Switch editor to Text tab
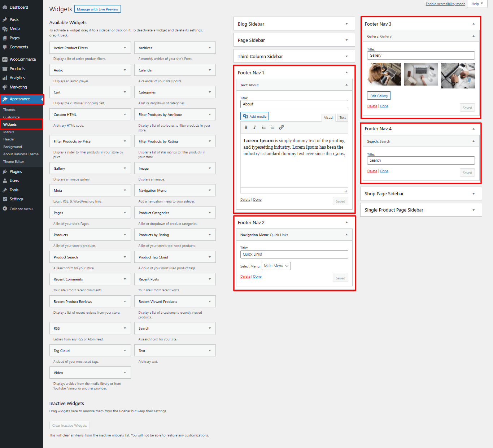493x448 pixels. pyautogui.click(x=343, y=118)
